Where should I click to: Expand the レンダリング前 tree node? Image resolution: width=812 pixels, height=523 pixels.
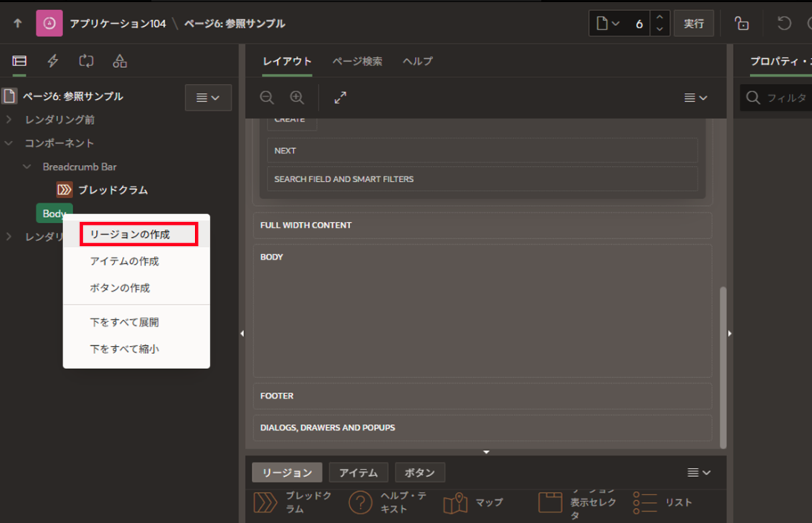point(9,120)
